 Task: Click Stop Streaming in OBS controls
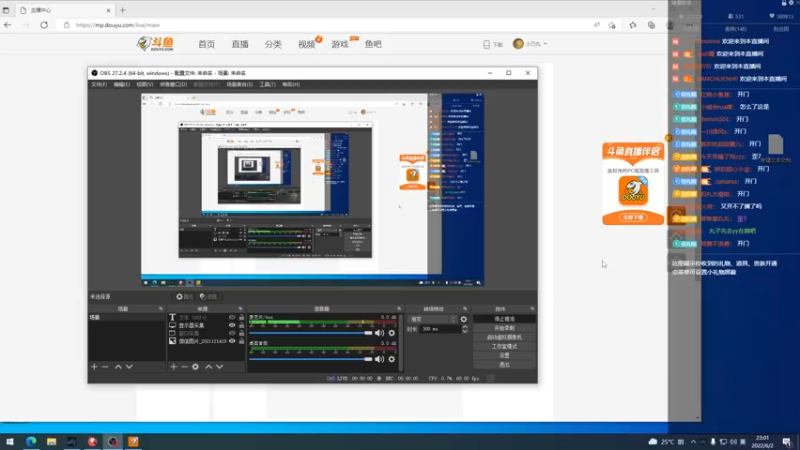tap(504, 319)
